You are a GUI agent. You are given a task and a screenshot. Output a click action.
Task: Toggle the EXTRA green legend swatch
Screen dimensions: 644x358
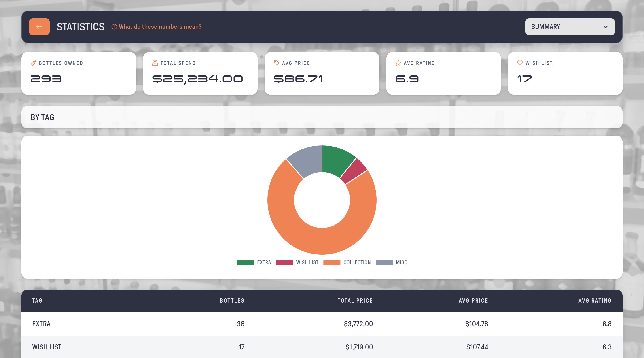point(245,263)
